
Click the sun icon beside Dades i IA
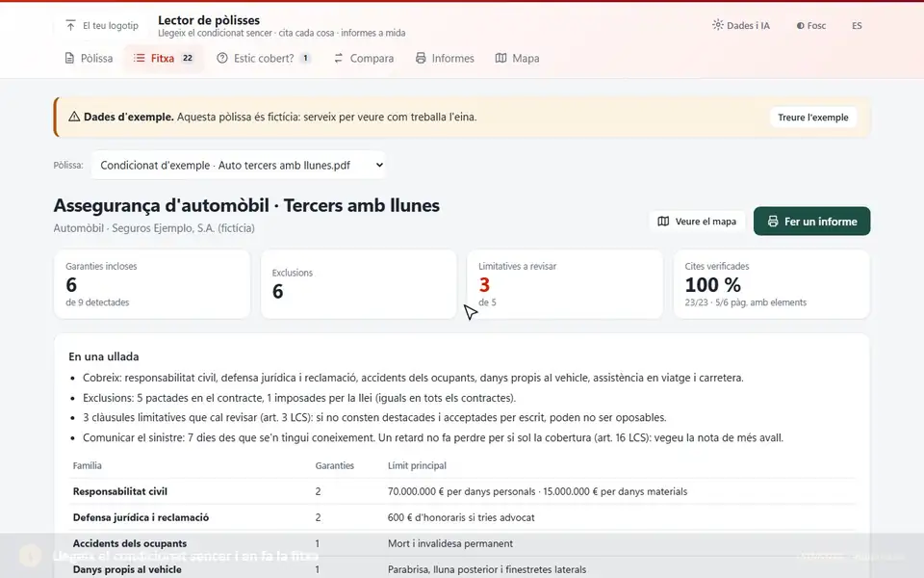(x=717, y=25)
